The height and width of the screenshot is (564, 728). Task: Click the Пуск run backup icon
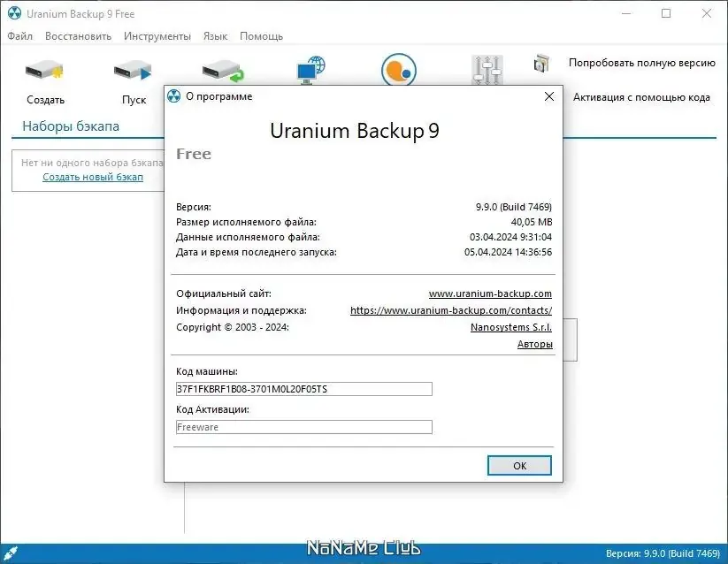point(134,71)
